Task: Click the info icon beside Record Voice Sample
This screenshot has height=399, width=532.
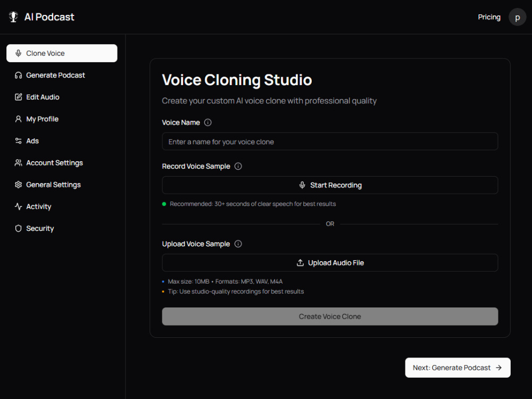Action: point(238,166)
